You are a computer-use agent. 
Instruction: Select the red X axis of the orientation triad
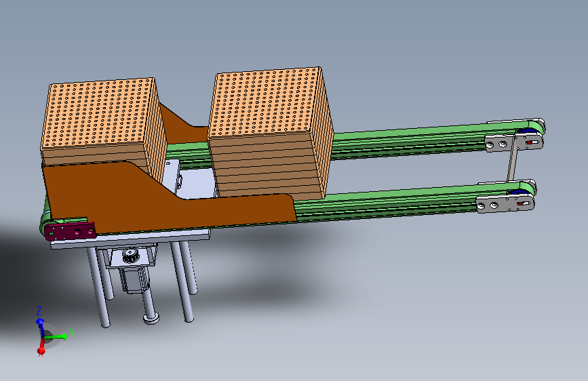(x=41, y=346)
